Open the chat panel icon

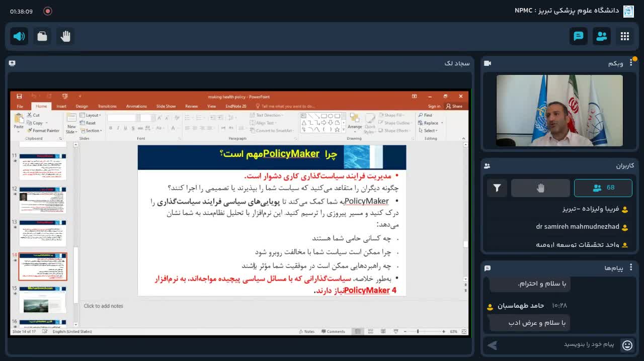click(579, 36)
